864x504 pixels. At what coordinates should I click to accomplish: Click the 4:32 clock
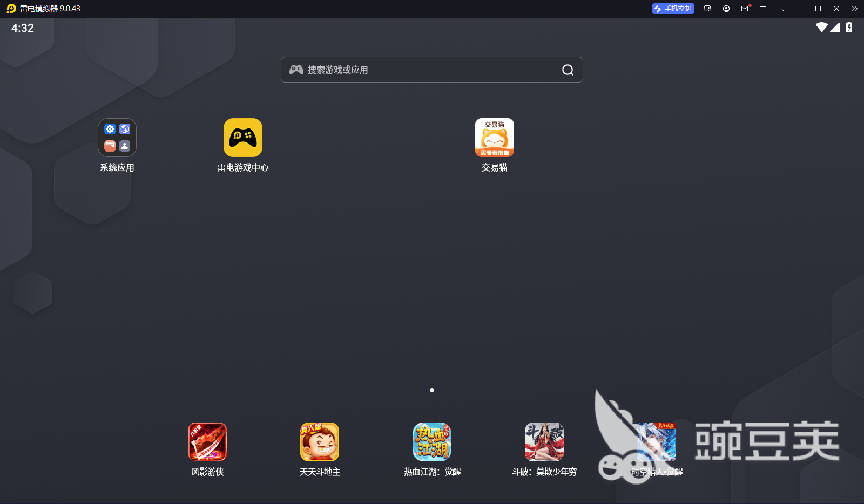tap(23, 28)
